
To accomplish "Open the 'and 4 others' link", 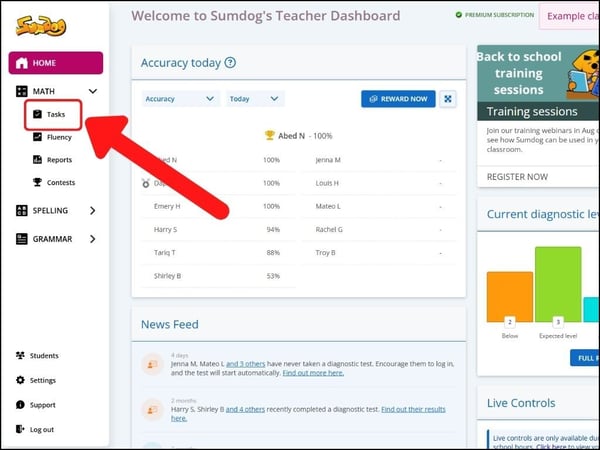I will (x=245, y=409).
